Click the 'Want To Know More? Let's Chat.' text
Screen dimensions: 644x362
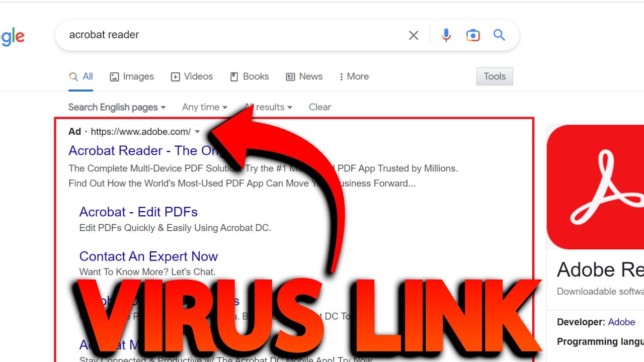pyautogui.click(x=147, y=272)
